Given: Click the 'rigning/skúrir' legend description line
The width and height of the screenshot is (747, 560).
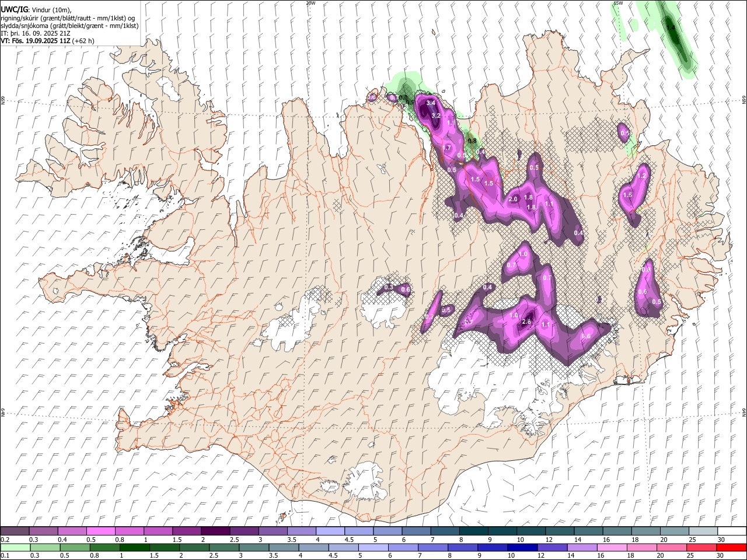Looking at the screenshot, I should (x=68, y=17).
